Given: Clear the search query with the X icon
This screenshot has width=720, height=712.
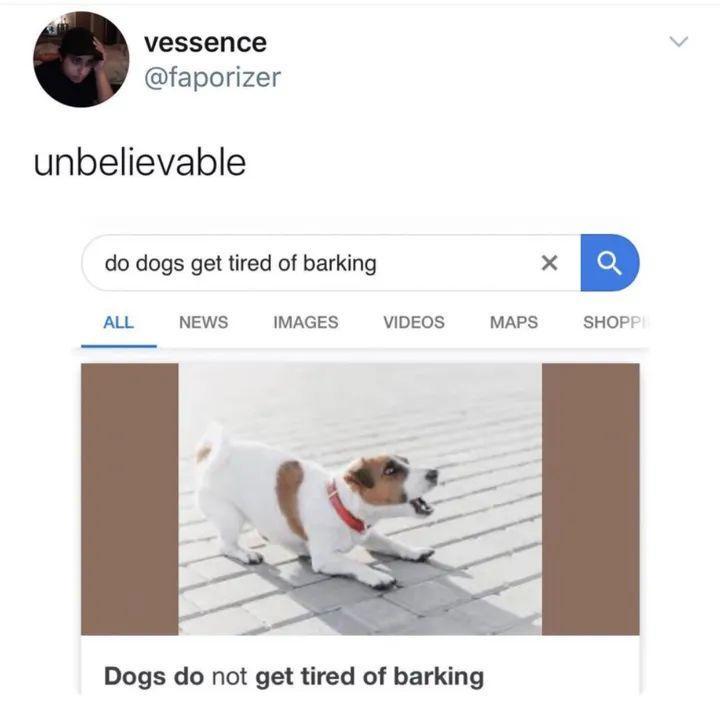Looking at the screenshot, I should tap(549, 263).
